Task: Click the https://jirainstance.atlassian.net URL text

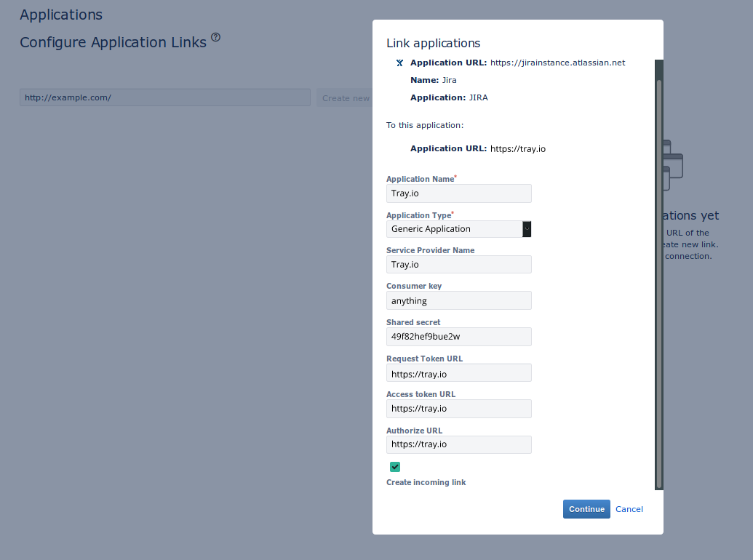Action: 557,63
